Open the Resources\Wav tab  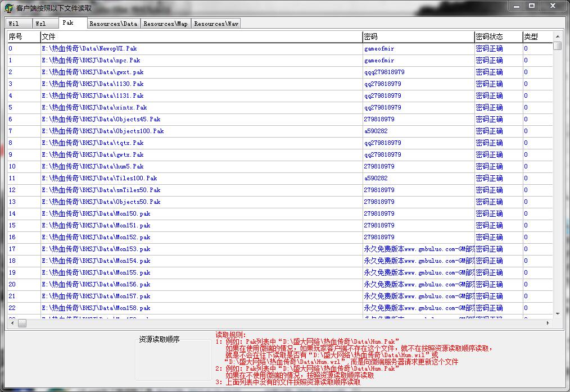[216, 24]
